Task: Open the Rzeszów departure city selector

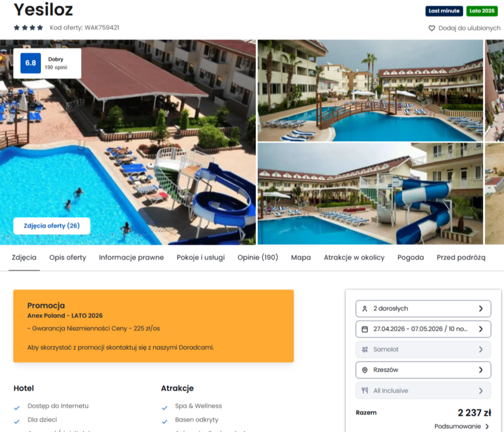Action: pyautogui.click(x=423, y=370)
